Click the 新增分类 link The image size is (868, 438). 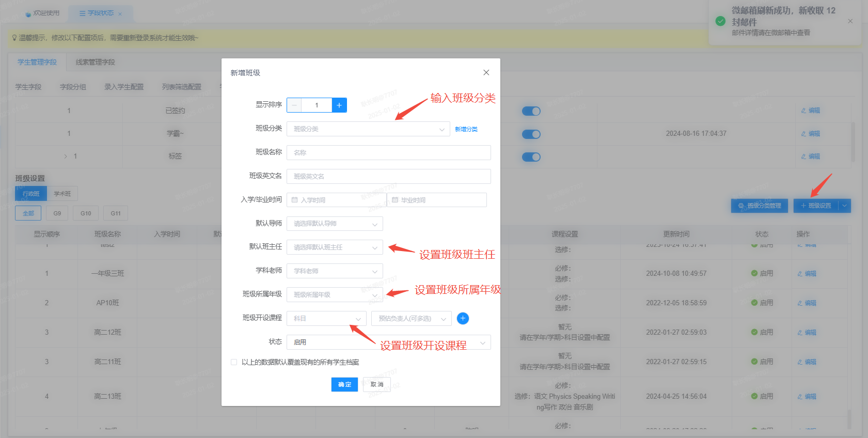click(466, 129)
